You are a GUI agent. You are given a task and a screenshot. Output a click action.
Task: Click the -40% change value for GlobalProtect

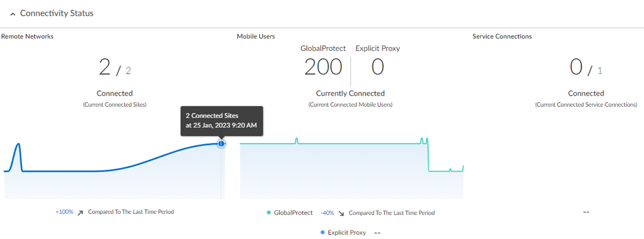click(x=327, y=213)
